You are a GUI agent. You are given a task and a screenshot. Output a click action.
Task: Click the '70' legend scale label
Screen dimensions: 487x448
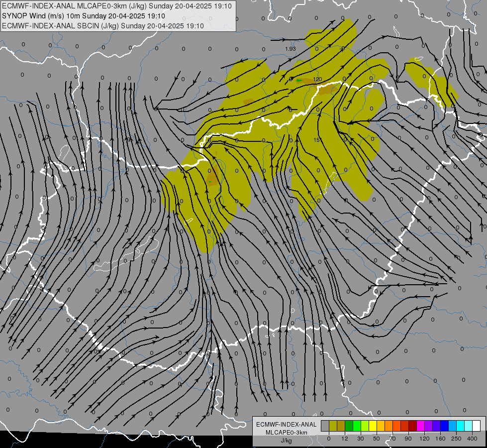pos(392,439)
